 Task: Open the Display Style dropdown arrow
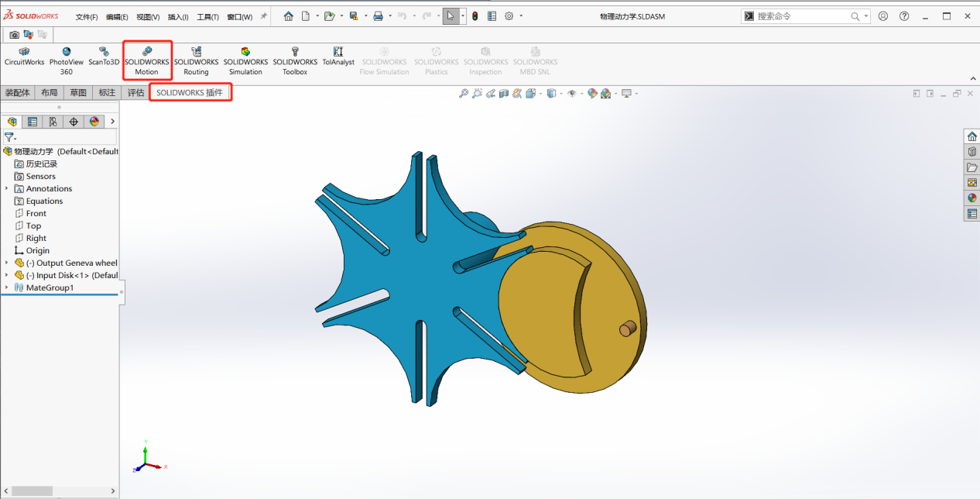(560, 93)
